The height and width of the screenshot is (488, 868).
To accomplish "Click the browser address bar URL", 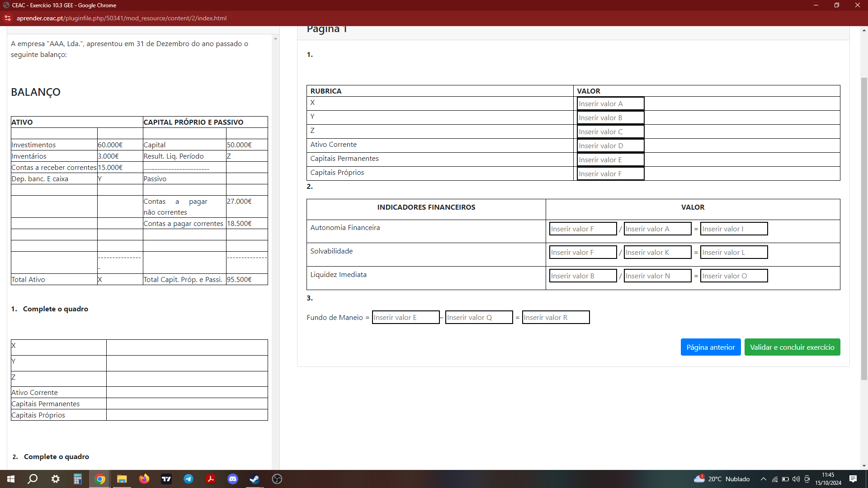I will (x=121, y=18).
